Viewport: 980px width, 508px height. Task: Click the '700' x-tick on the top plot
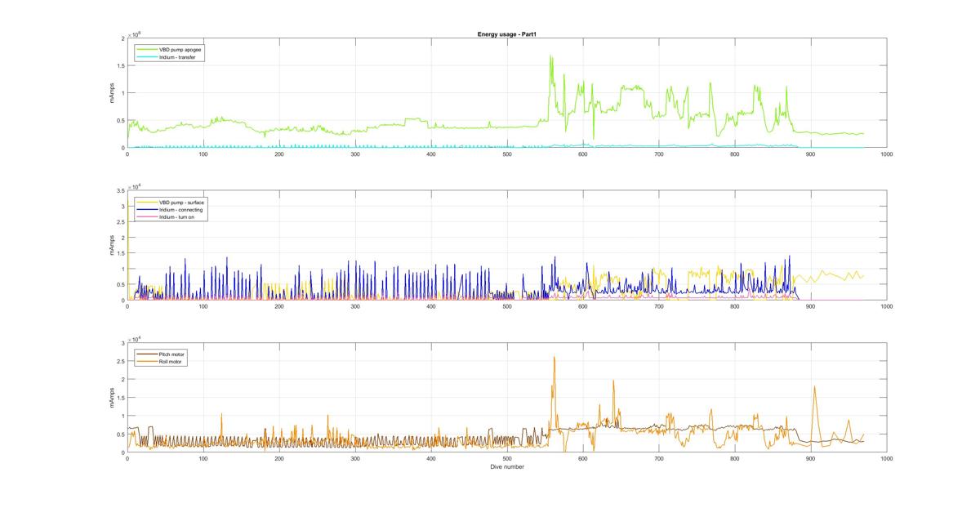[658, 154]
